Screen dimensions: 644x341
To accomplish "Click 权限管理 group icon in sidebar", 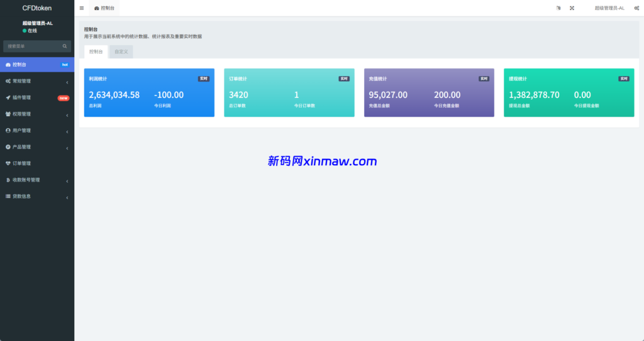I will [x=8, y=114].
